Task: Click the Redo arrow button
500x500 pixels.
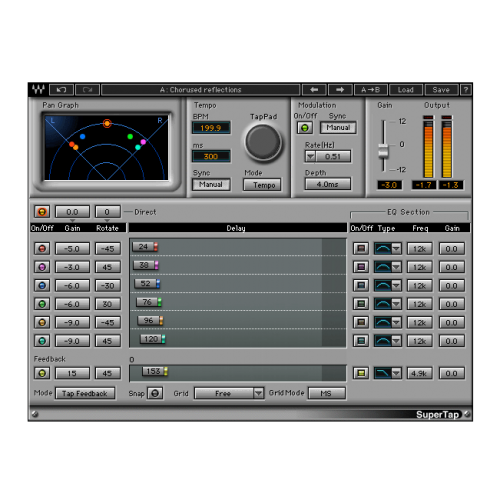Action: 87,90
